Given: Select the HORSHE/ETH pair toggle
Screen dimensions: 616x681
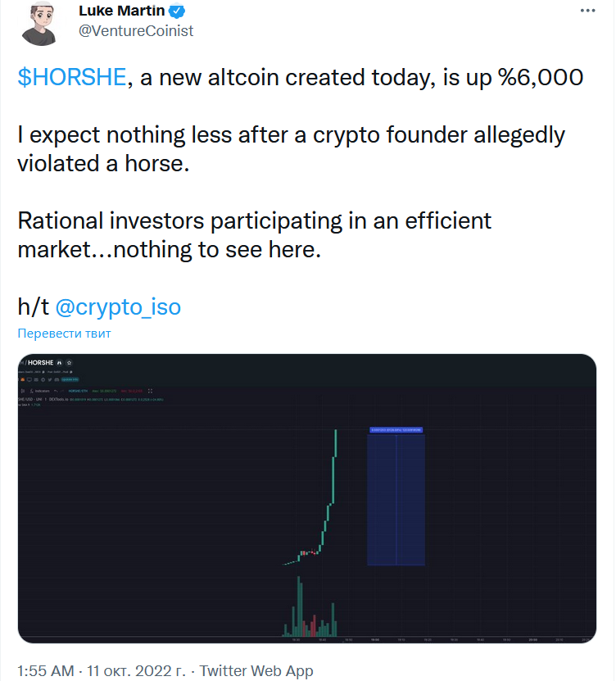Looking at the screenshot, I should click(78, 391).
